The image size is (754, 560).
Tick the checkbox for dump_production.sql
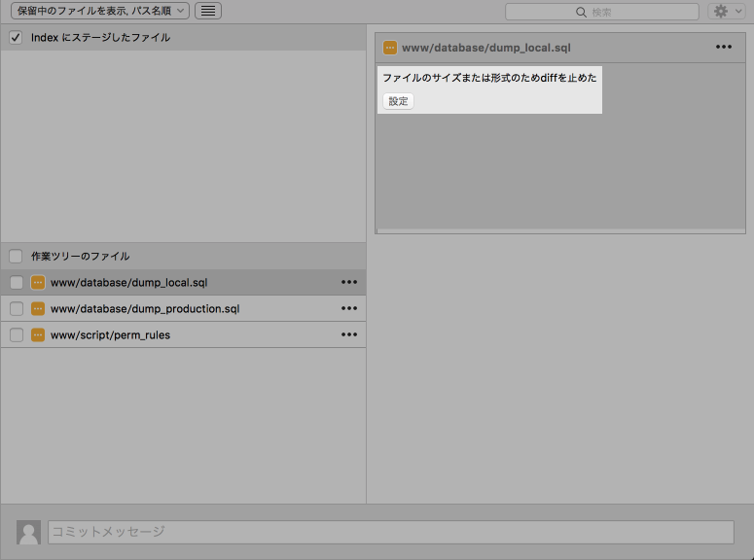tap(16, 309)
